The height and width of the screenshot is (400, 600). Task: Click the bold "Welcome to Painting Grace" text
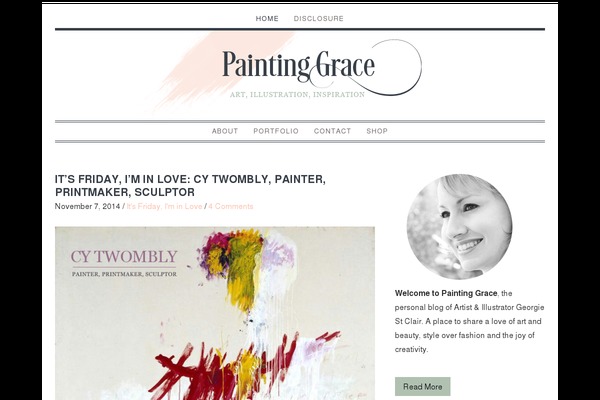(x=446, y=293)
